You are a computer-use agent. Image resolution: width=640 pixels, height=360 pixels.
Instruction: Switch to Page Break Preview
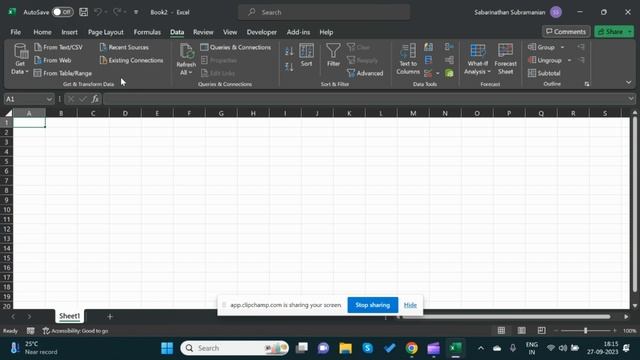tap(541, 331)
